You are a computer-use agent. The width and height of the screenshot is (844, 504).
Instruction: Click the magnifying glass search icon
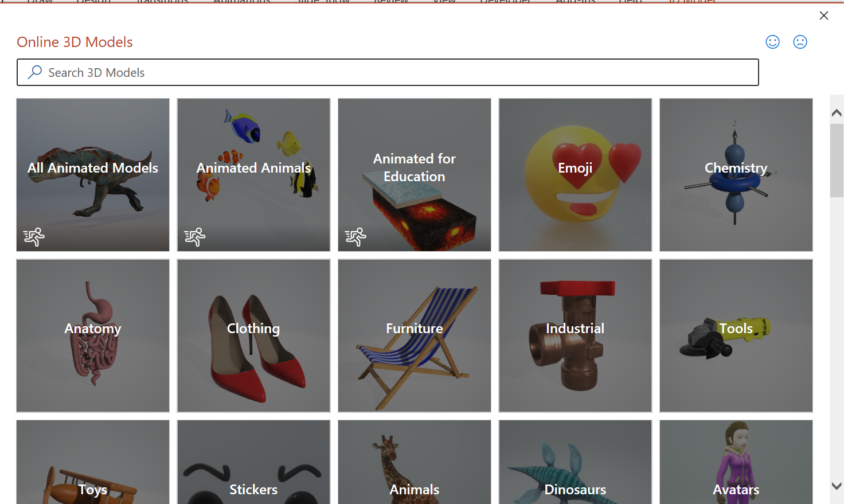pyautogui.click(x=35, y=72)
